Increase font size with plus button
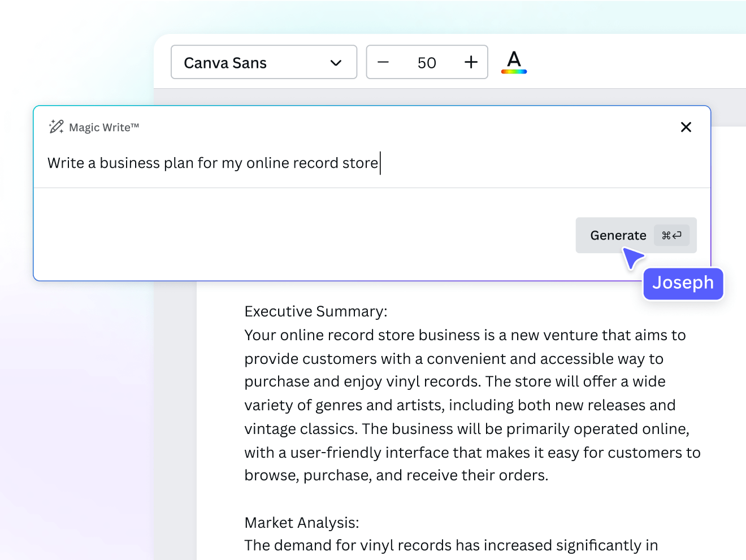Screen dimensions: 746x560 pos(471,62)
